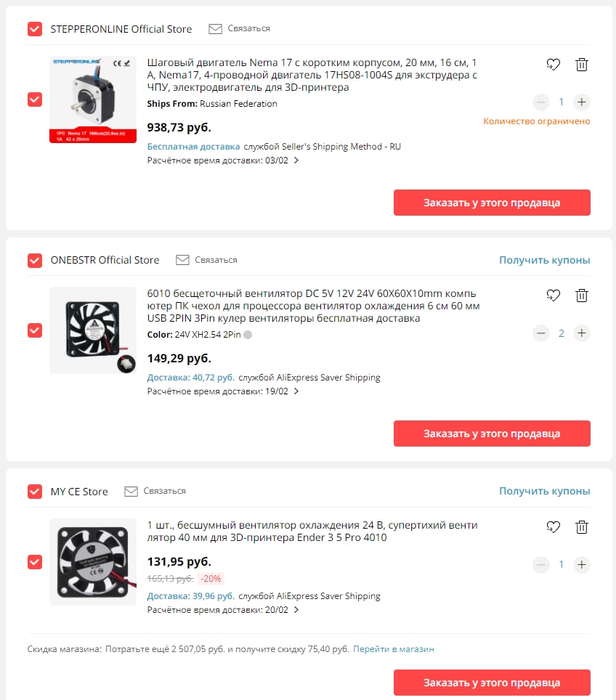Expand delivery estimate 20/02 chevron
This screenshot has height=700, width=616.
coord(296,610)
